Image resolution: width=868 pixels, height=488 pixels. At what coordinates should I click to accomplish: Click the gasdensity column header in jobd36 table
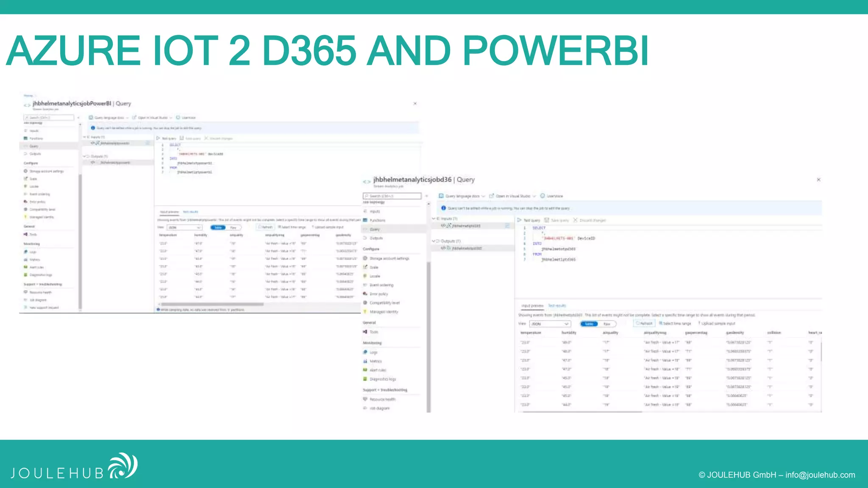click(735, 333)
